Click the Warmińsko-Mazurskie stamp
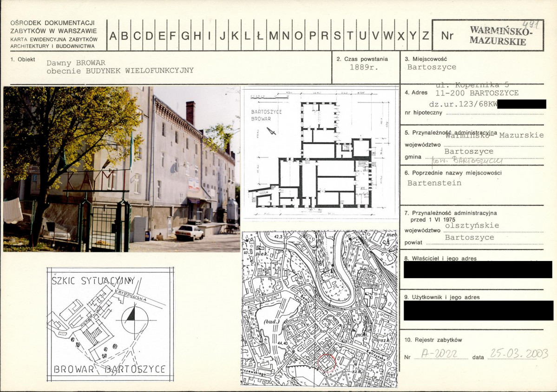Viewport: 557px width, 392px height. 500,36
